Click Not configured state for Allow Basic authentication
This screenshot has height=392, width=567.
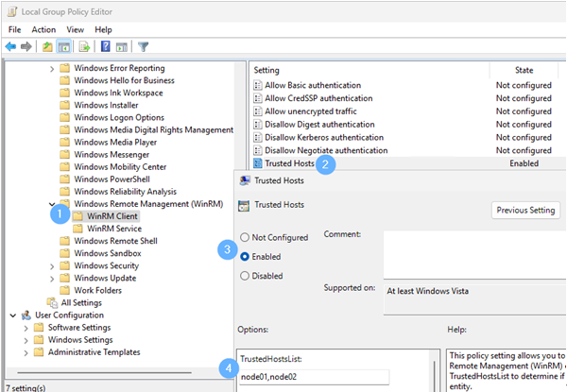524,85
